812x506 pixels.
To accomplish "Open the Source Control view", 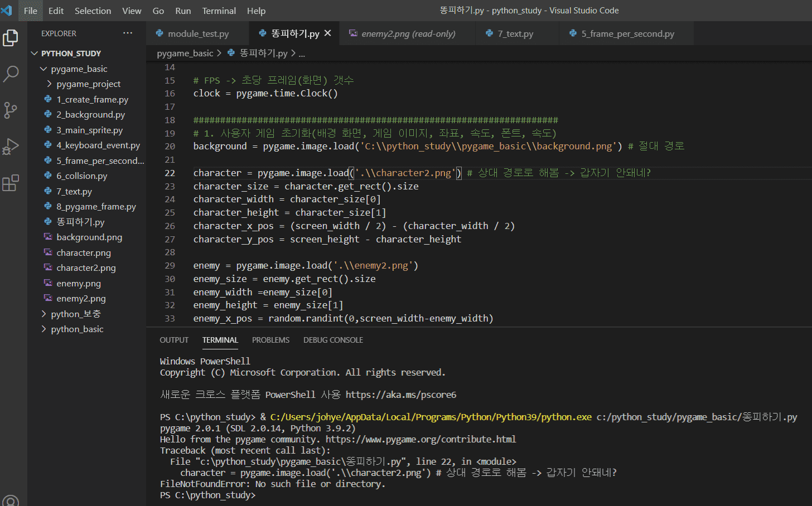I will pos(11,110).
